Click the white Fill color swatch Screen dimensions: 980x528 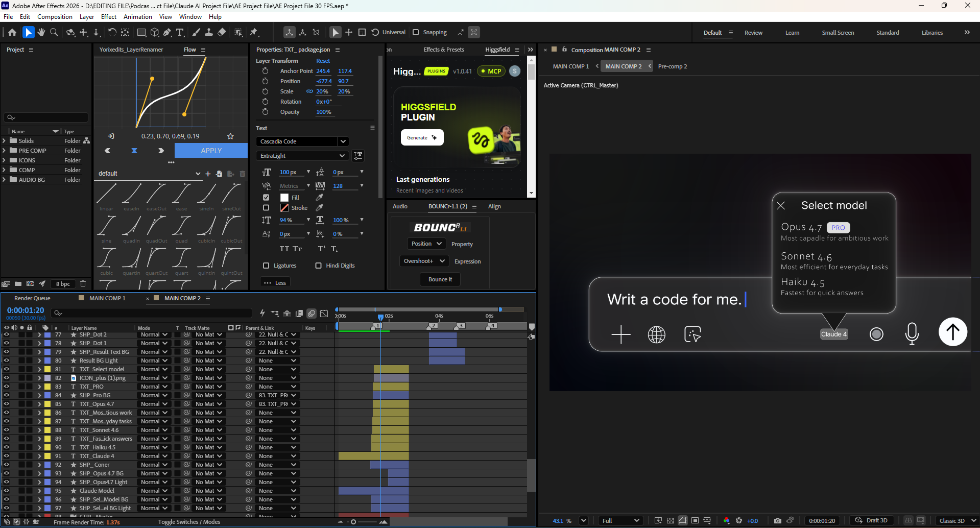[284, 198]
